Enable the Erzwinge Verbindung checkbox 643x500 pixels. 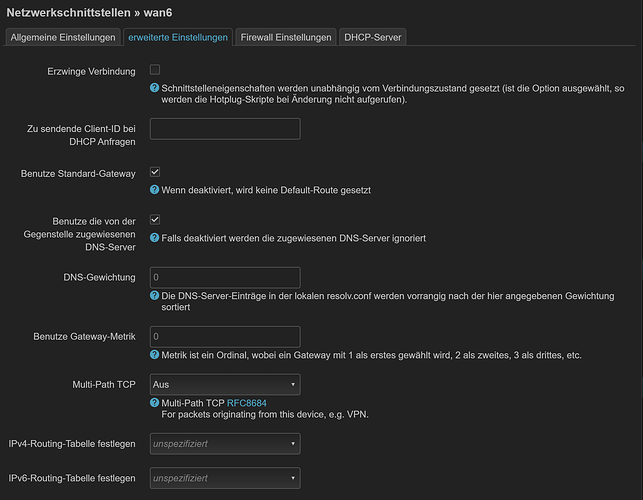pyautogui.click(x=155, y=70)
